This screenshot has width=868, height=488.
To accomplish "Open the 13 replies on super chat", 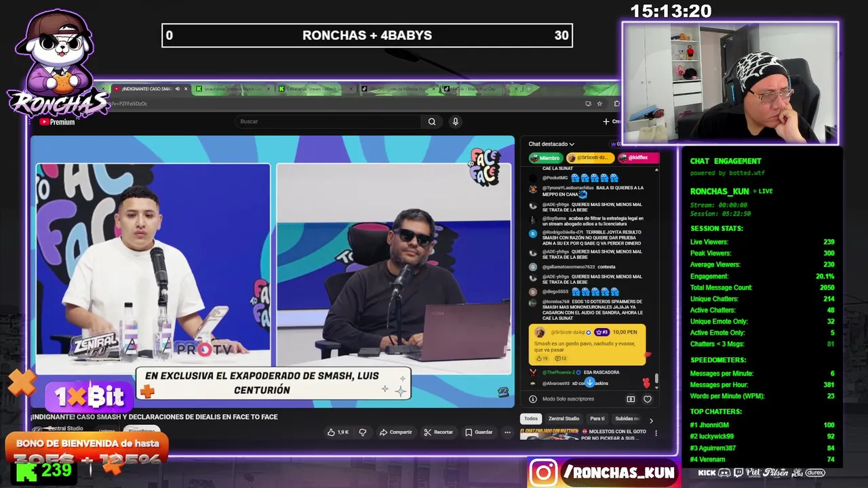I will [560, 359].
